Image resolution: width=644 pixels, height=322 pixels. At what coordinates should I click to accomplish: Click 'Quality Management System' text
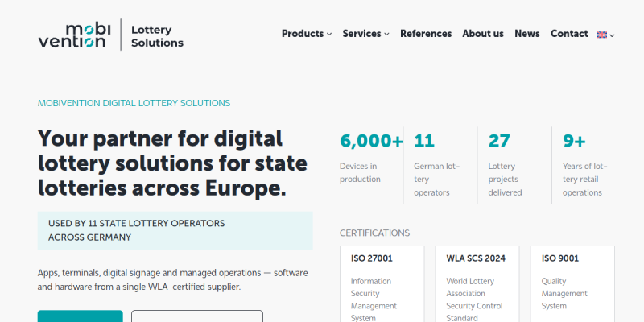coord(564,293)
